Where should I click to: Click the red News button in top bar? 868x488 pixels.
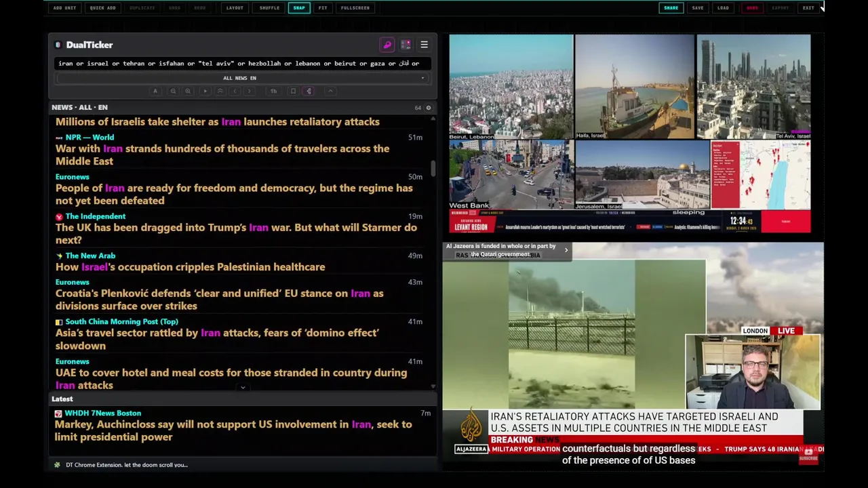coord(752,8)
